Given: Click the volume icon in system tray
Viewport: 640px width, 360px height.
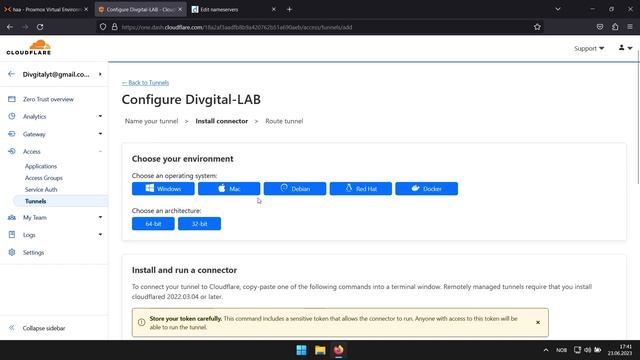Looking at the screenshot, I should tap(587, 350).
